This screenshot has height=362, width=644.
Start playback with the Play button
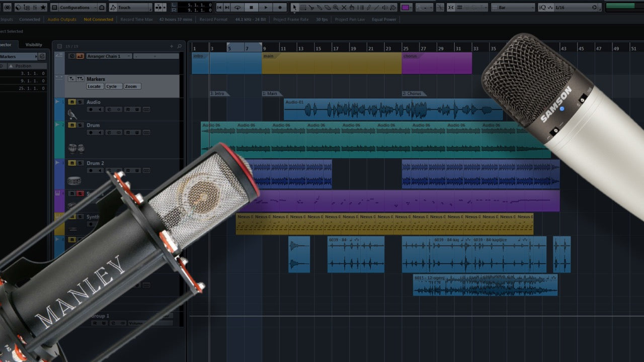click(x=266, y=8)
